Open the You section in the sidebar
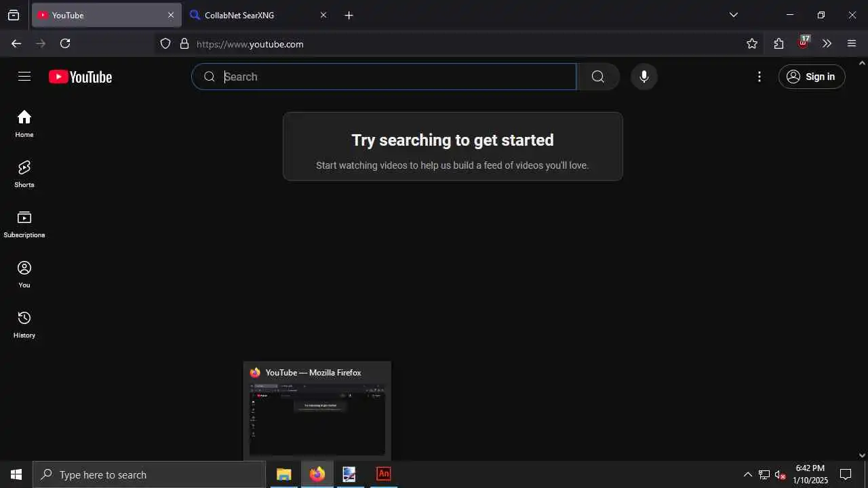The width and height of the screenshot is (868, 488). [24, 274]
